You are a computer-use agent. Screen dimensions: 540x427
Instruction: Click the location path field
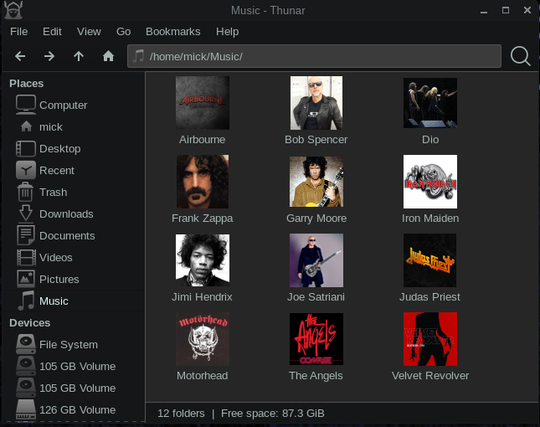pos(314,56)
